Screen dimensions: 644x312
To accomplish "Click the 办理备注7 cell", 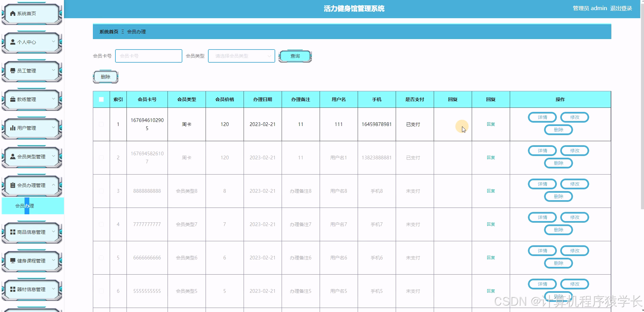I will [x=300, y=224].
